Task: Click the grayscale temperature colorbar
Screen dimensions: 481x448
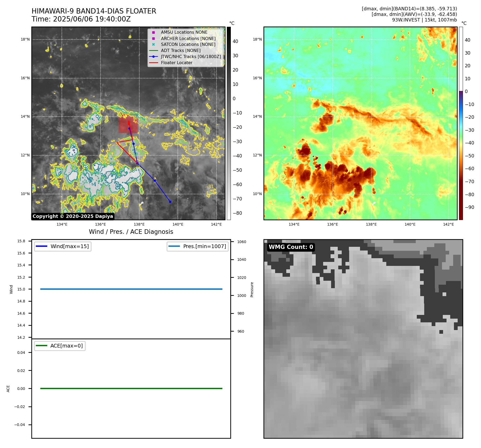Action: 229,123
